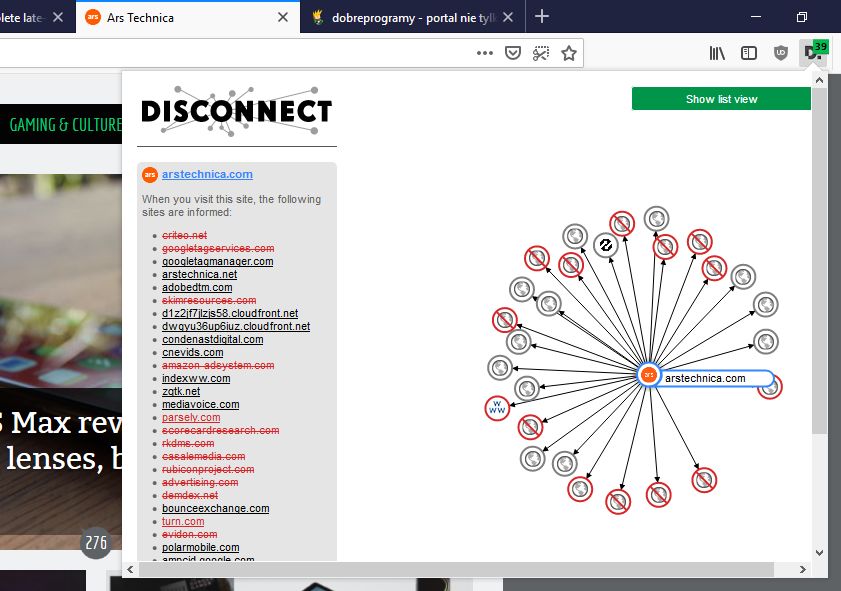
Task: Toggle the Firefox sidebar icon
Action: tap(749, 53)
